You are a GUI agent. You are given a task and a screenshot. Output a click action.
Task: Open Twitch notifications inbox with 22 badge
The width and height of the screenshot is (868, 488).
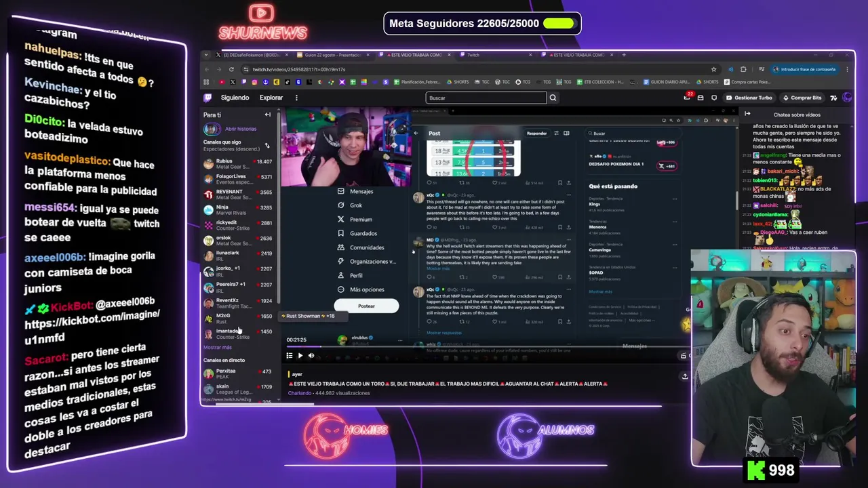click(x=689, y=98)
